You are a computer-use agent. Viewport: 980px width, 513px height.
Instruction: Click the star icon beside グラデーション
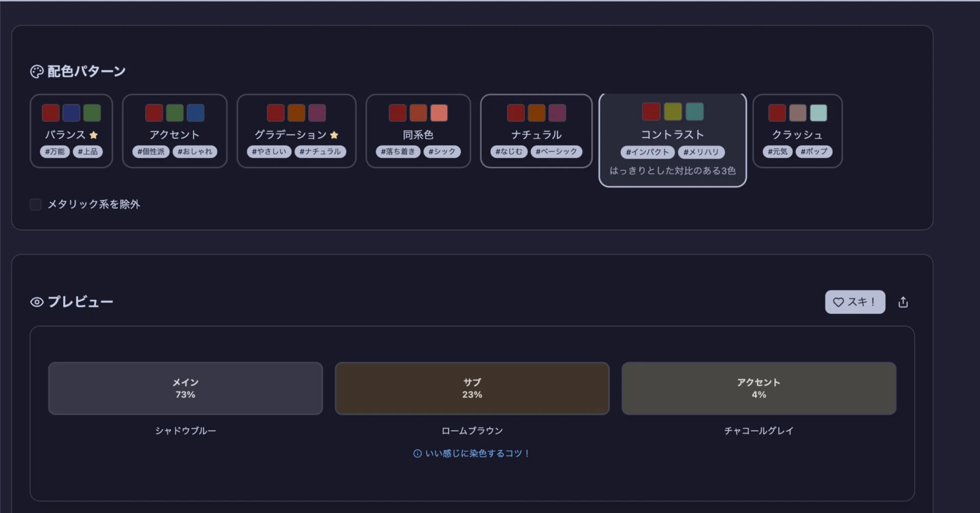coord(334,135)
